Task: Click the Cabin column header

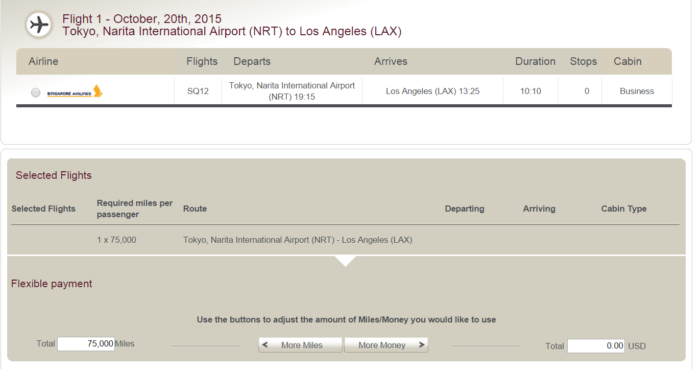Action: click(x=627, y=61)
